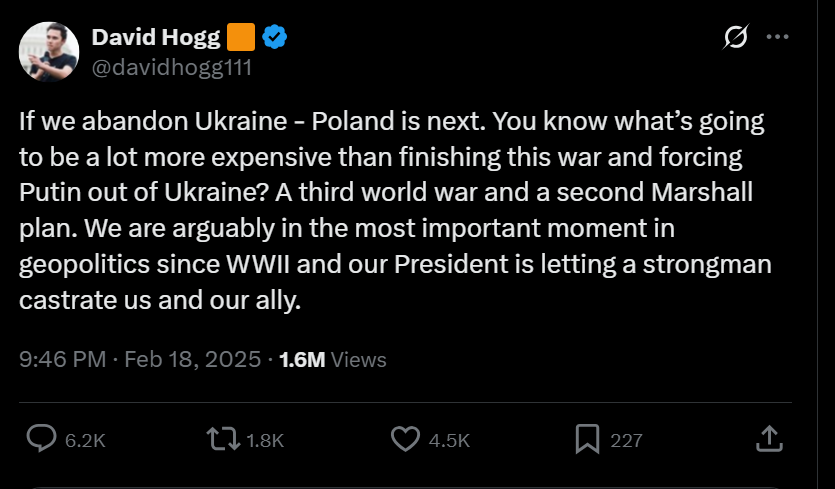The width and height of the screenshot is (835, 489).
Task: Visit the @davidhogg111 handle link
Action: click(x=171, y=68)
